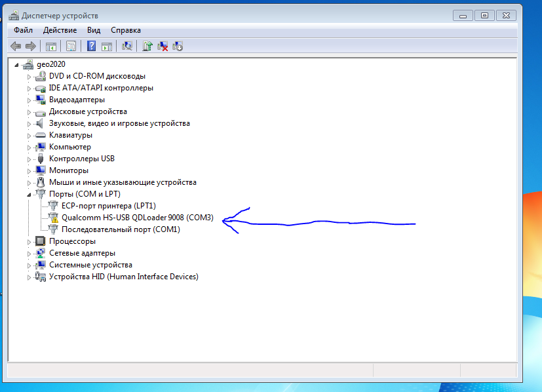Screen dimensions: 542x392
Task: Expand the IDE ATA/ATAPI контроллеры node
Action: (29, 88)
